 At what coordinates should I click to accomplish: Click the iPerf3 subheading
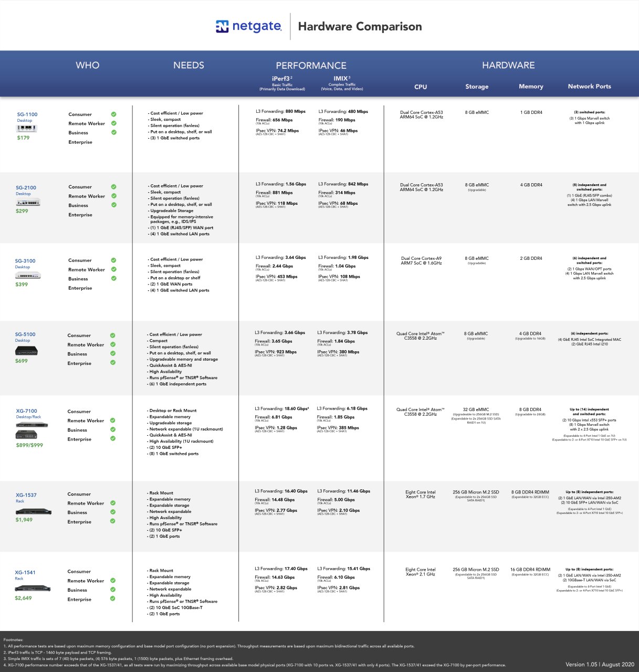pos(282,78)
